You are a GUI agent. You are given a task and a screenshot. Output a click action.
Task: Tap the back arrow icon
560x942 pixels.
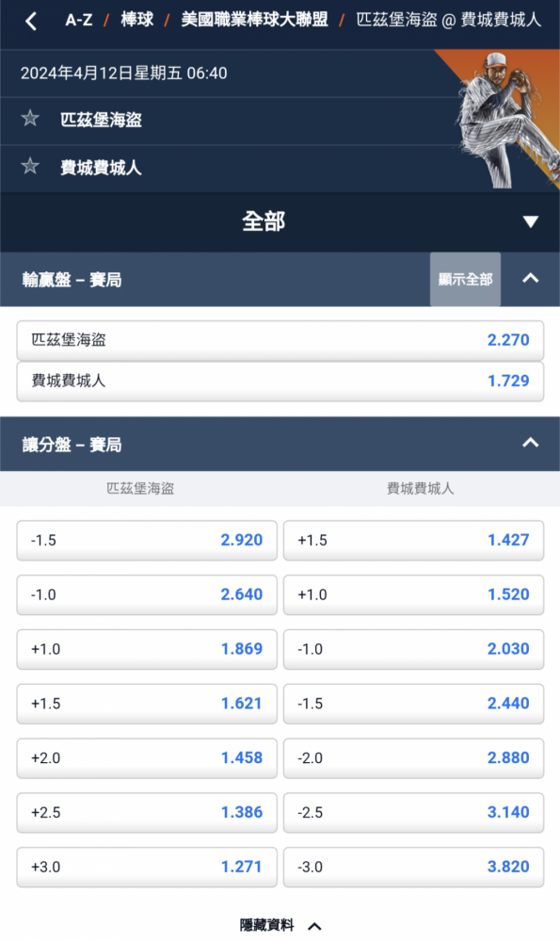(31, 22)
